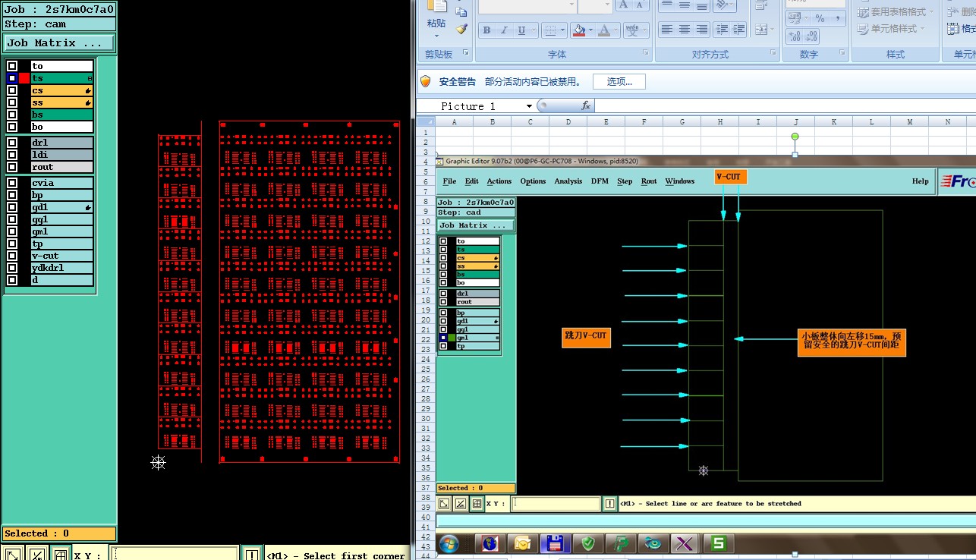The width and height of the screenshot is (976, 560).
Task: Select column header H in Excel
Action: pyautogui.click(x=720, y=121)
